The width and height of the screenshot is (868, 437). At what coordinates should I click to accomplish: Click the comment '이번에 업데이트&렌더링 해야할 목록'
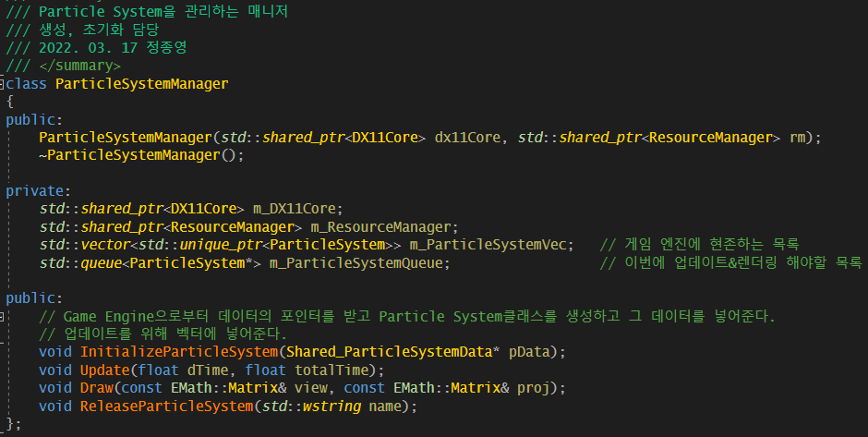743,262
